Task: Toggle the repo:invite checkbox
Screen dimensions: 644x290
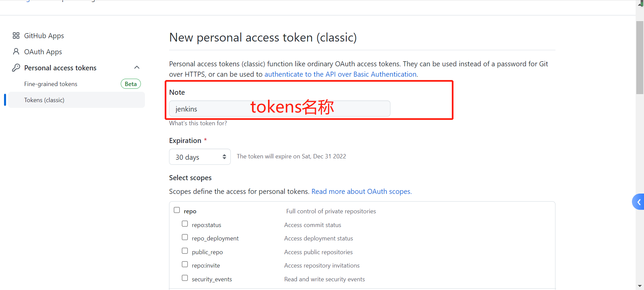Action: pyautogui.click(x=185, y=264)
